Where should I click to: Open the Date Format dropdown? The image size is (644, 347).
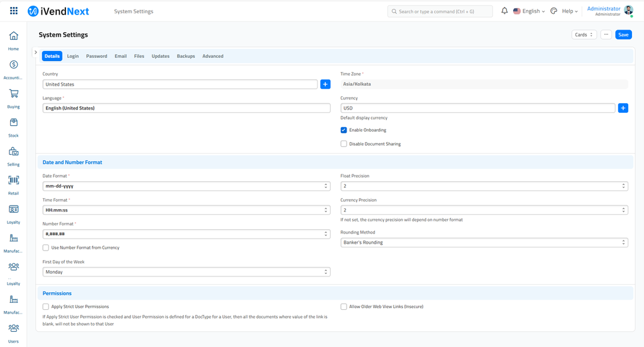coord(186,186)
